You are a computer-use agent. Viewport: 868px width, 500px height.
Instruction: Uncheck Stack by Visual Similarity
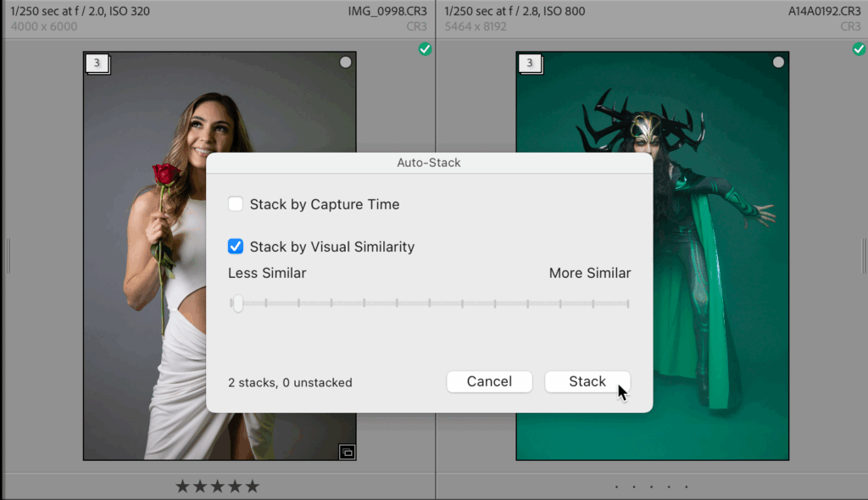235,247
